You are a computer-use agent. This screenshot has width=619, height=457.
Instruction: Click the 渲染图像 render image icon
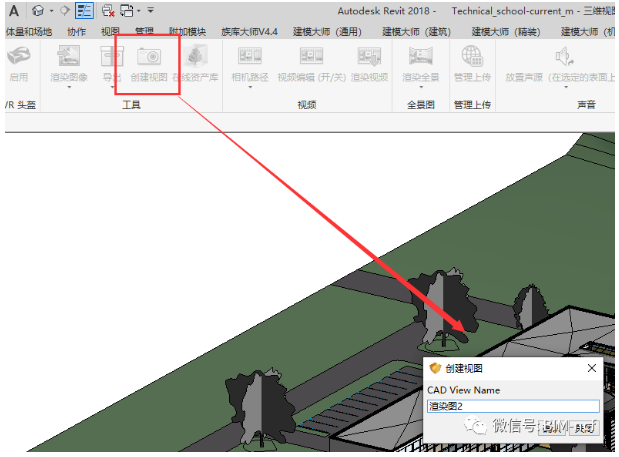pos(69,56)
